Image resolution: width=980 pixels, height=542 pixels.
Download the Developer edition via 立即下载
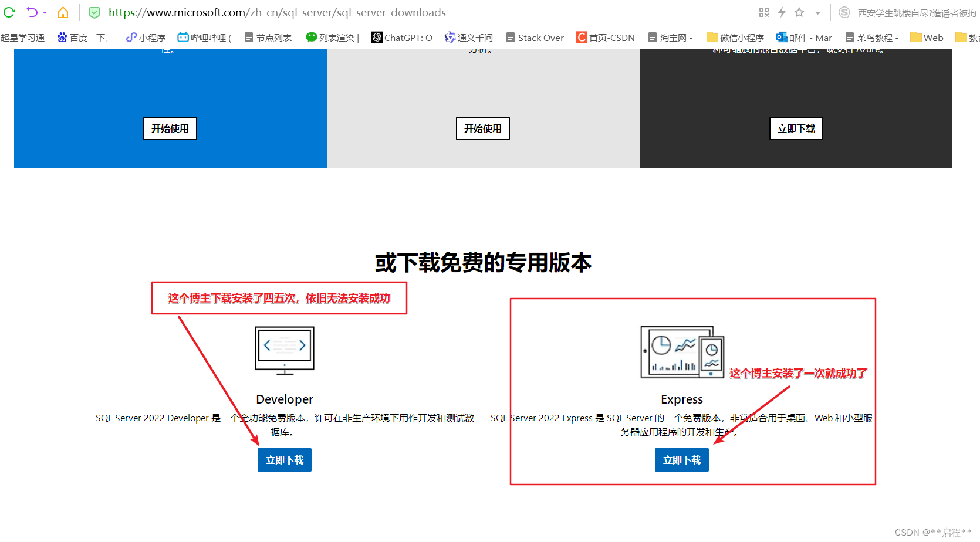(x=285, y=460)
